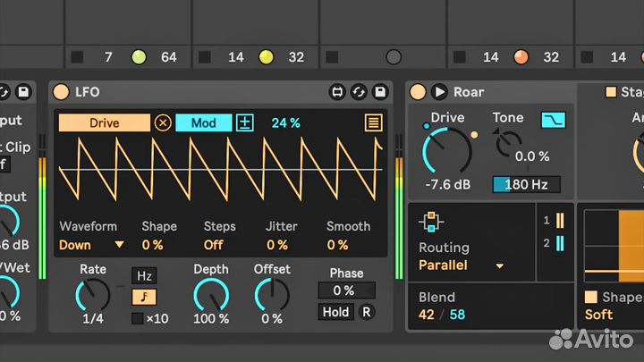Click the LFO Offset knob

click(272, 295)
